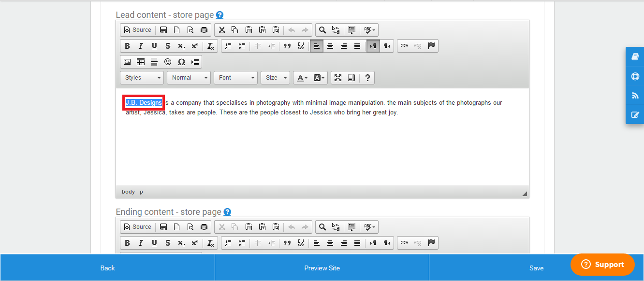Open Styles dropdown in Lead content editor
644x281 pixels.
click(142, 78)
